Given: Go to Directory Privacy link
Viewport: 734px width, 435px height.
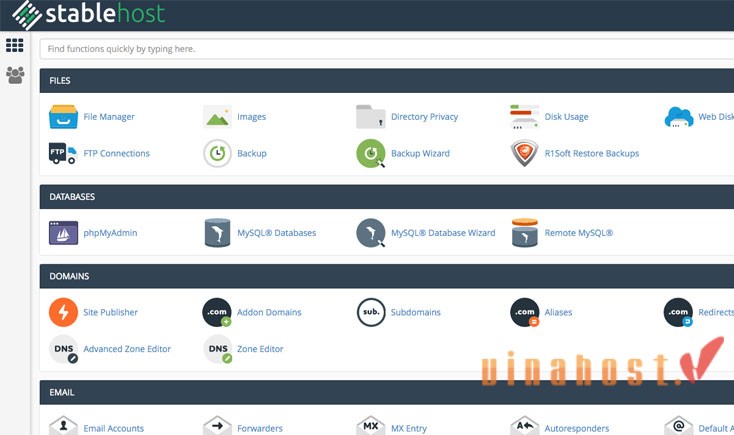Looking at the screenshot, I should click(x=425, y=117).
